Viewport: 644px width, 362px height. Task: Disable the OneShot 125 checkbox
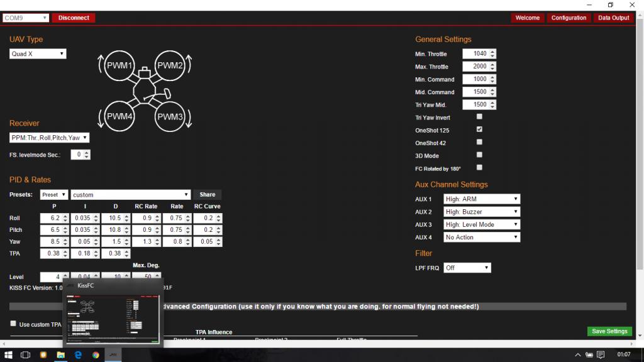point(479,129)
